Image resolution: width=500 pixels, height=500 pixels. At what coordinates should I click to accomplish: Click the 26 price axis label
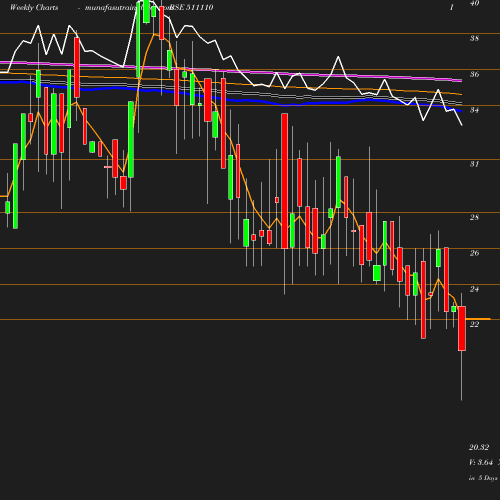click(474, 253)
